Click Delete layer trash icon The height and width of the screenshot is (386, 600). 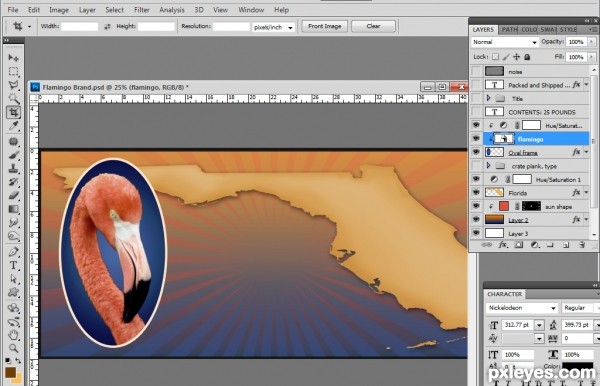(x=582, y=245)
